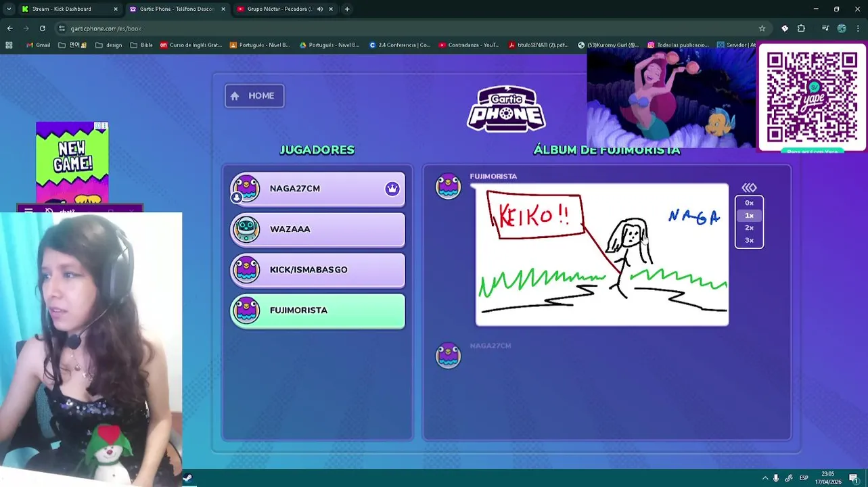868x487 pixels.
Task: Open Todas las publicacio... Instagram bookmark
Action: (678, 45)
